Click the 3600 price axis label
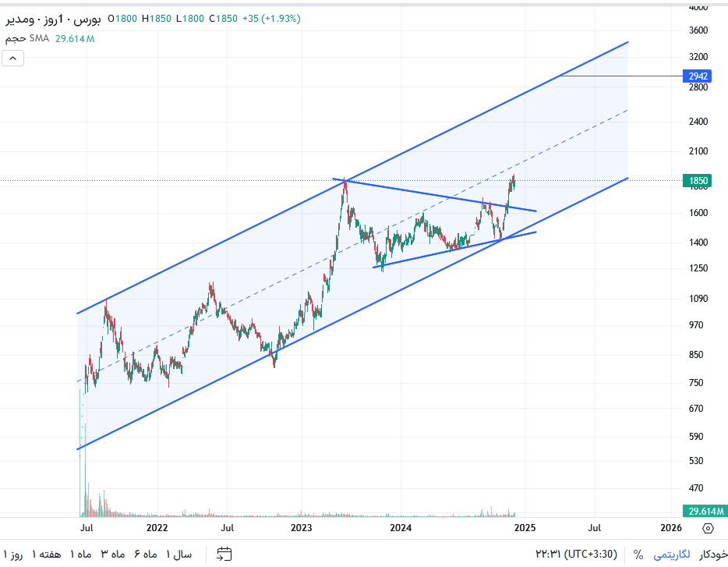This screenshot has height=567, width=728. click(698, 30)
